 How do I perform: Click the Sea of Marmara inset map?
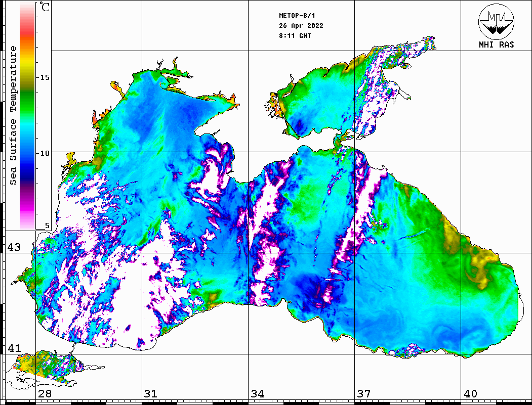tap(56, 370)
